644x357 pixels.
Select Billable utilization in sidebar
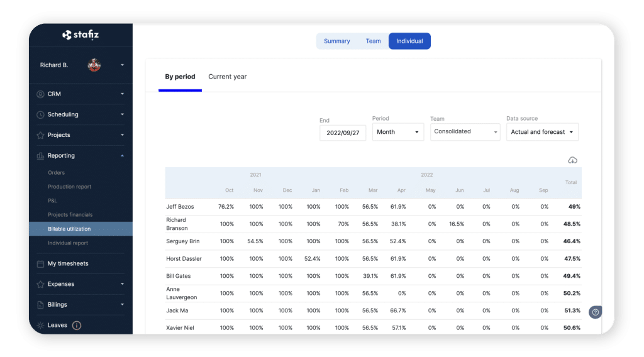81,229
